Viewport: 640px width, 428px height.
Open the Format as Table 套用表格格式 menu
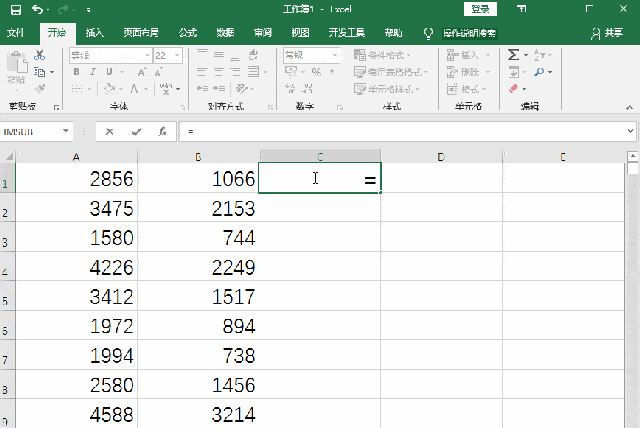click(391, 72)
